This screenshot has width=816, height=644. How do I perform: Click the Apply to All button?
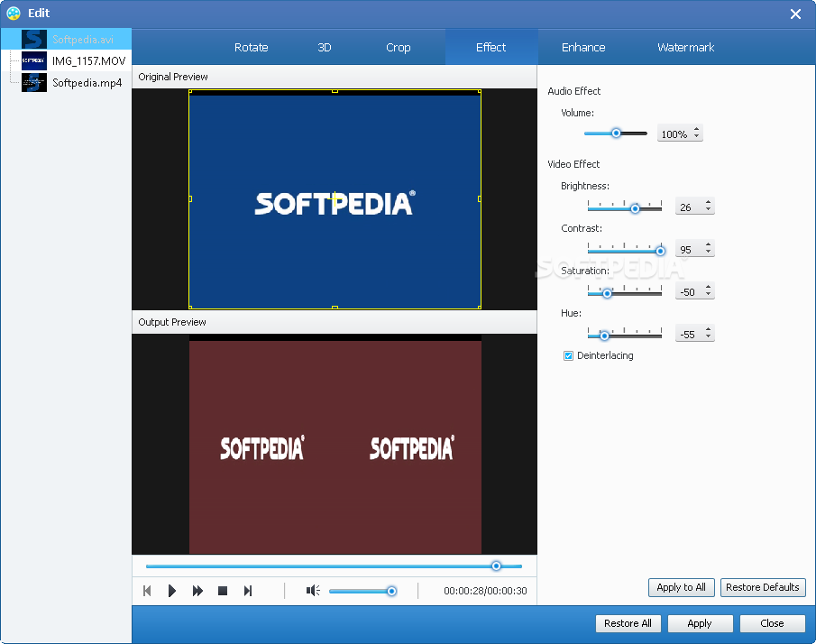tap(682, 587)
